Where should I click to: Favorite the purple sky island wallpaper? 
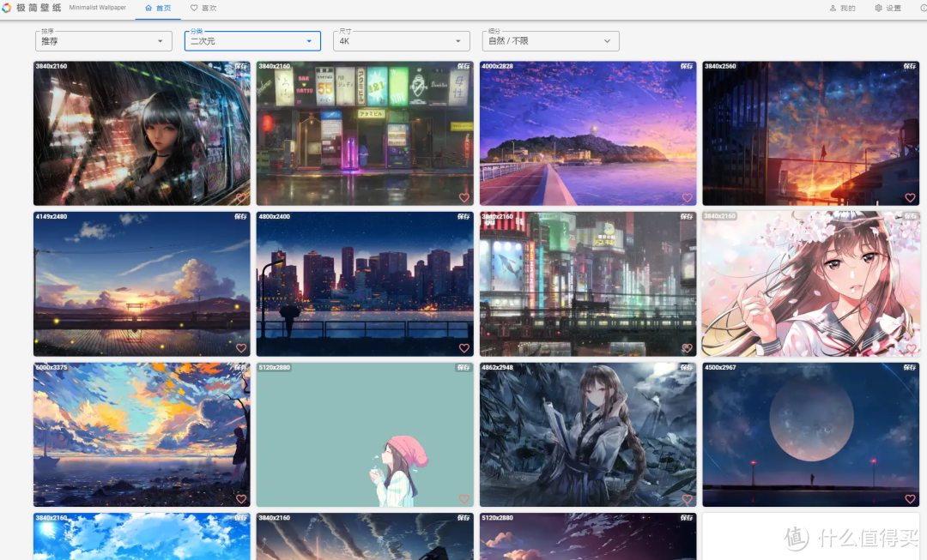[687, 198]
